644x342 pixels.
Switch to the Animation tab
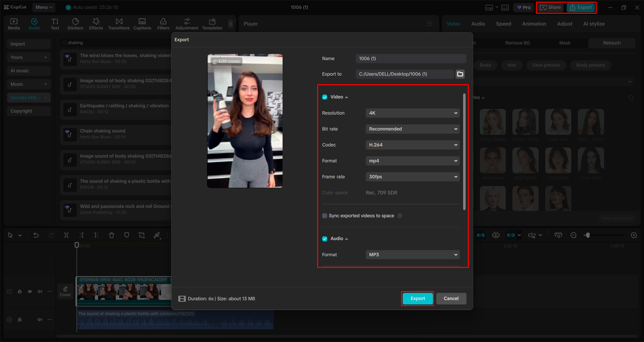tap(534, 23)
